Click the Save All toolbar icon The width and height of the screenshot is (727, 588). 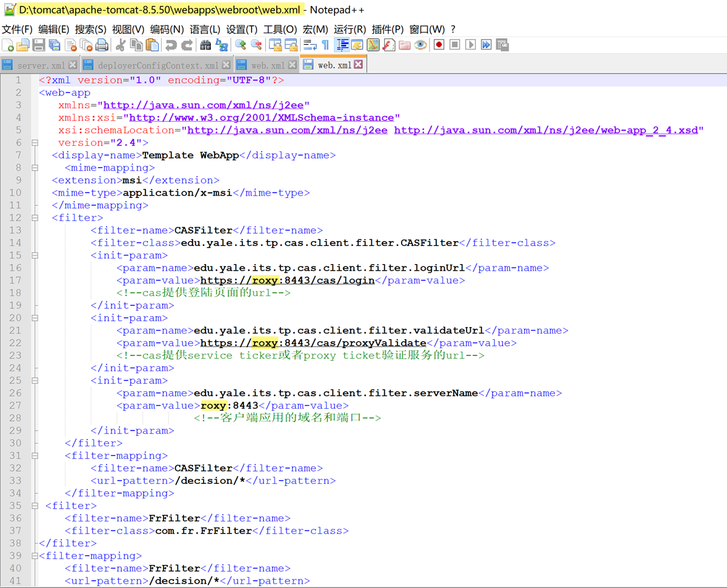[55, 45]
